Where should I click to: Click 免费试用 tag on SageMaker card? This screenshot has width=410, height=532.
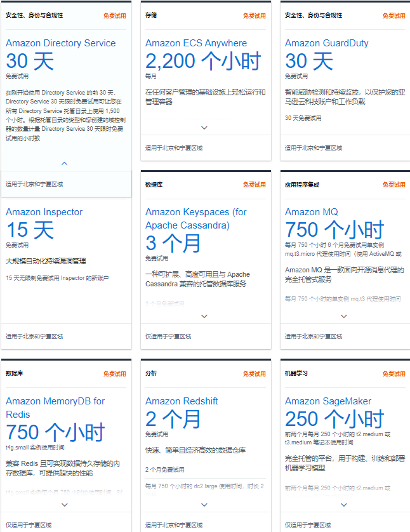tap(394, 373)
